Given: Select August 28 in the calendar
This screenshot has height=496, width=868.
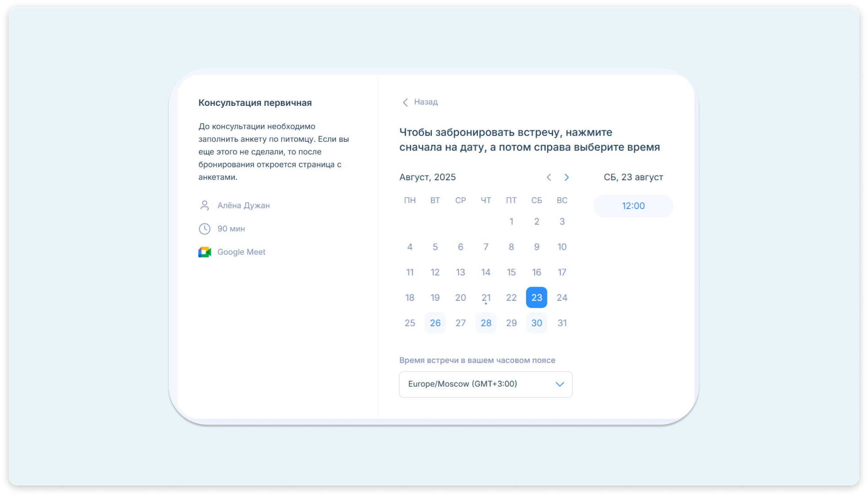Looking at the screenshot, I should tap(486, 323).
